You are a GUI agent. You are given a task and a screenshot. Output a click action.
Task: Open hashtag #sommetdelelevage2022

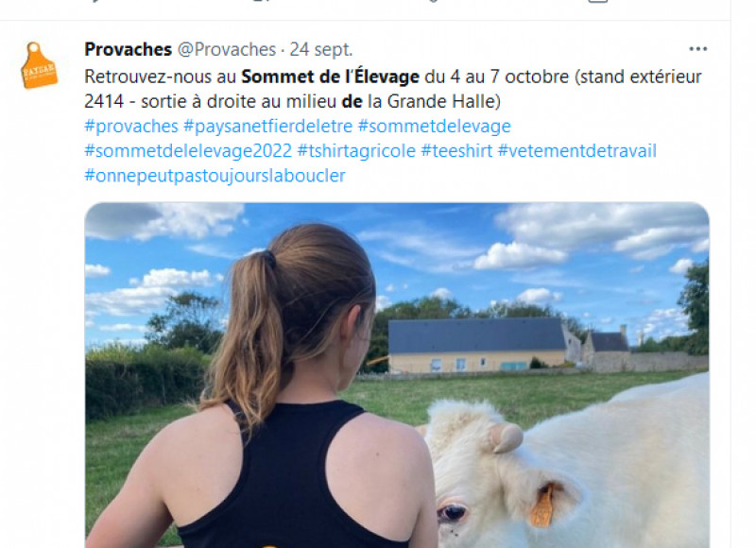(188, 151)
